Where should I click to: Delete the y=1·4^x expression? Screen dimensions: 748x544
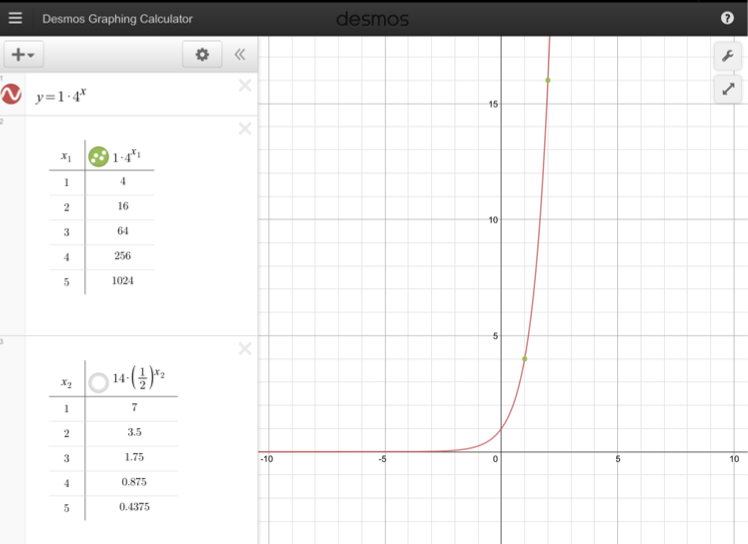coord(245,86)
